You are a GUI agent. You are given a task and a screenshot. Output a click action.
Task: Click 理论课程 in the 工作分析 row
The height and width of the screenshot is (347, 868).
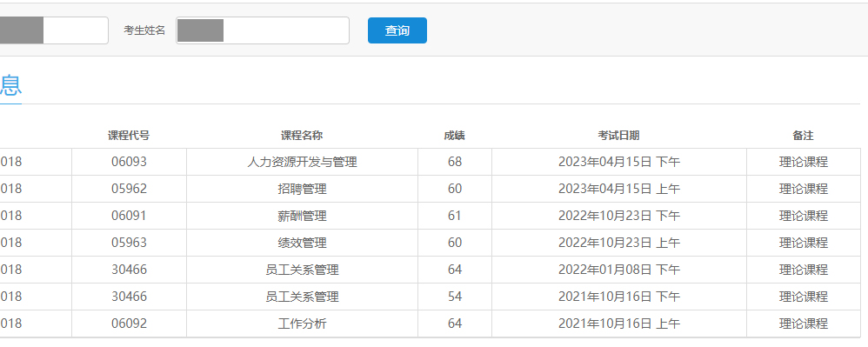(x=804, y=324)
